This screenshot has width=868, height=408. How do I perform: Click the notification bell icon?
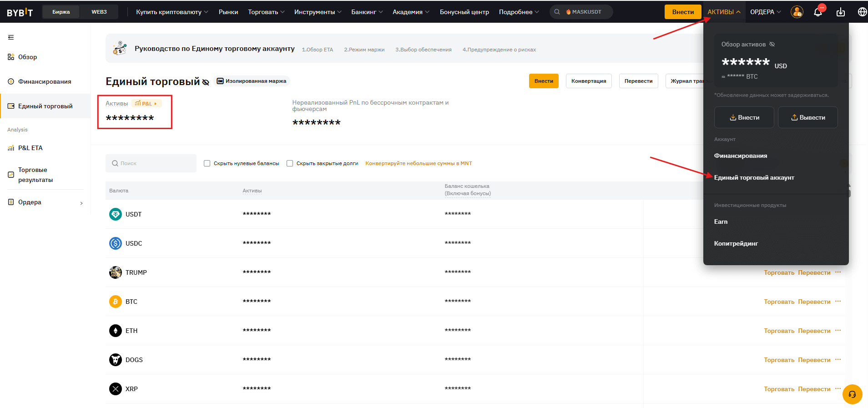(818, 12)
